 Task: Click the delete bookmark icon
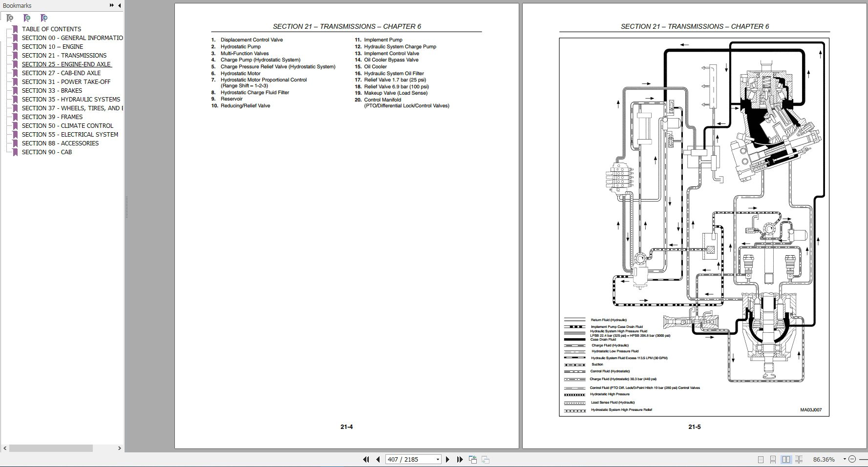(x=10, y=18)
